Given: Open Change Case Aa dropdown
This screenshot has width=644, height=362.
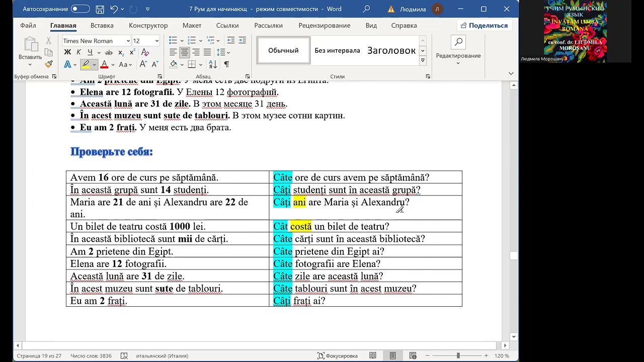Looking at the screenshot, I should click(125, 64).
